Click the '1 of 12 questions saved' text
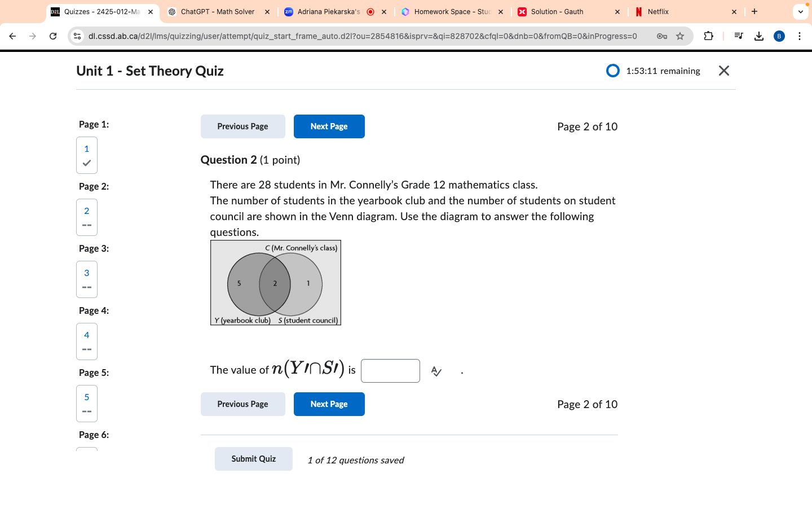Image resolution: width=812 pixels, height=508 pixels. pyautogui.click(x=356, y=460)
